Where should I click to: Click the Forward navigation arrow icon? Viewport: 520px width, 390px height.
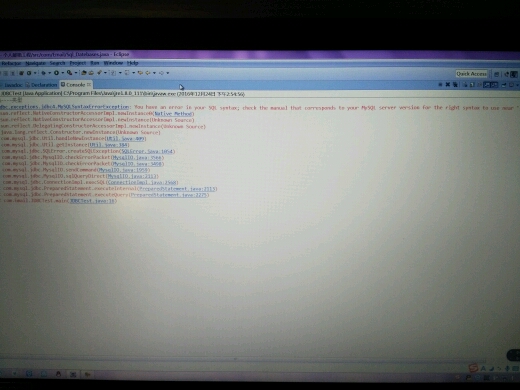pos(161,73)
